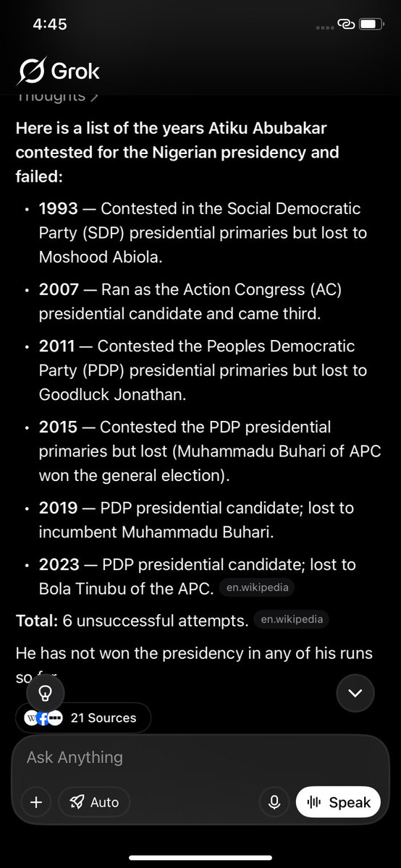
Task: Open the lightbulb think mode icon
Action: tap(45, 693)
